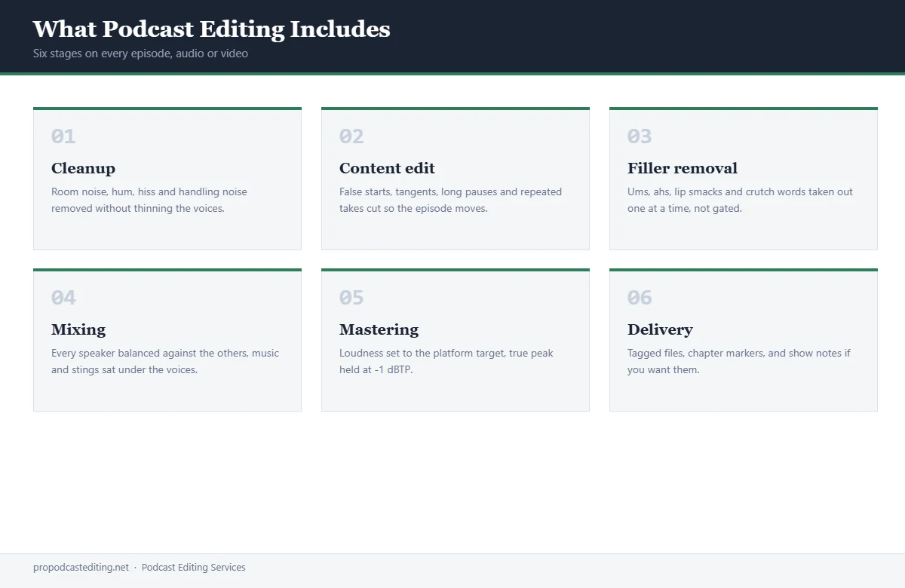Click the Content edit card title
The width and height of the screenshot is (905, 588).
coord(387,168)
